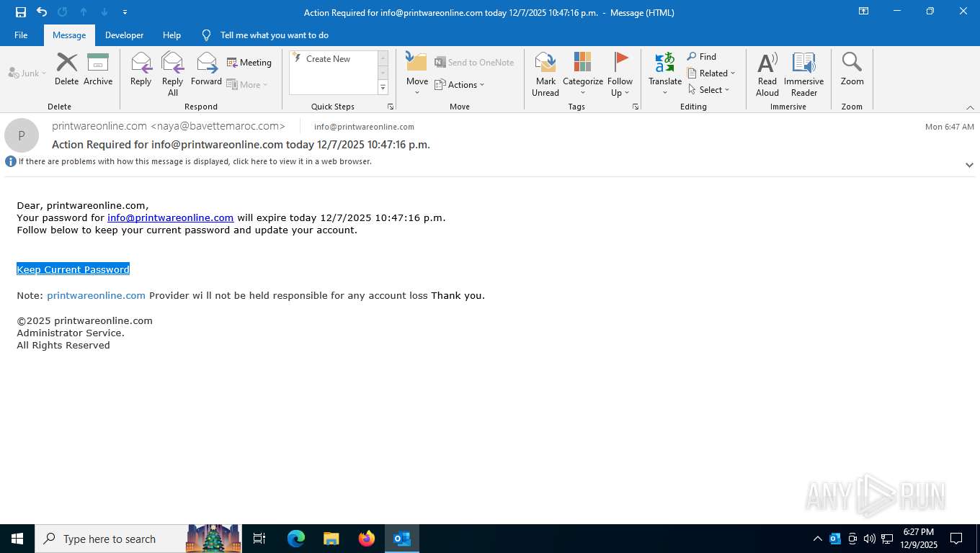980x553 pixels.
Task: Open the Junk dropdown
Action: pos(27,73)
